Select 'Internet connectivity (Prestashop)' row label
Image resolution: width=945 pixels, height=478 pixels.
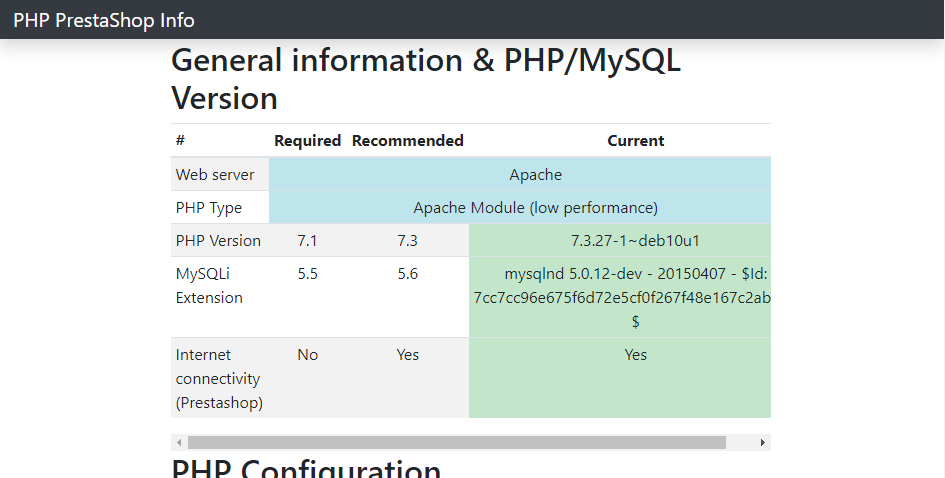(219, 379)
